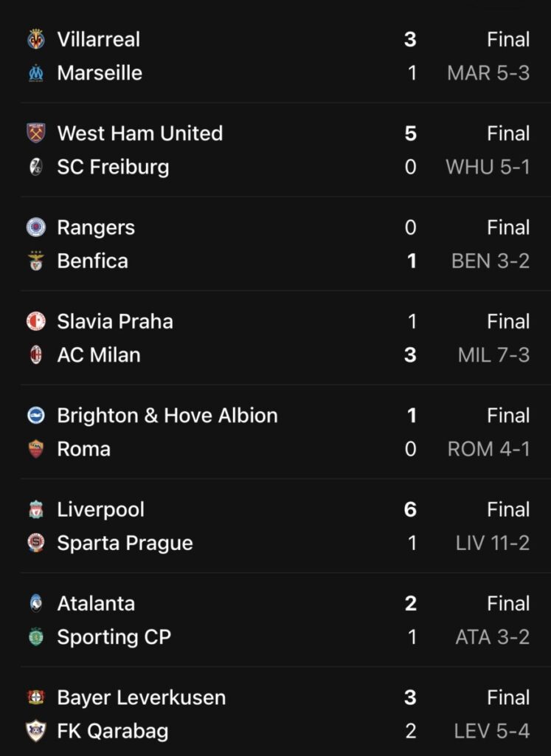Tap the Final status for Villarreal match
The width and height of the screenshot is (551, 756).
(x=508, y=39)
